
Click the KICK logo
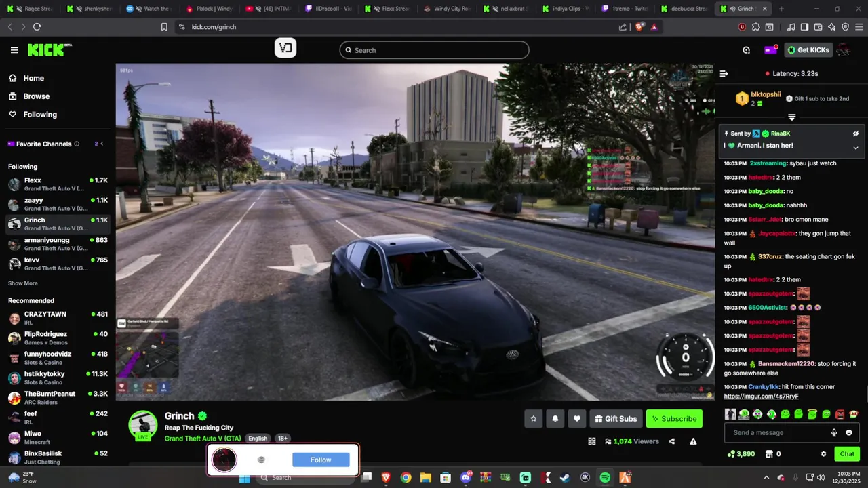[50, 49]
